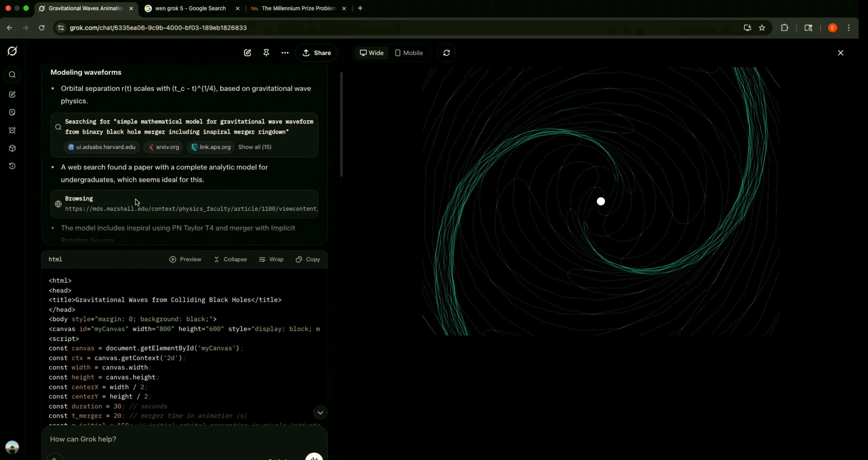Open Preview of the html code
The image size is (868, 460).
(185, 259)
